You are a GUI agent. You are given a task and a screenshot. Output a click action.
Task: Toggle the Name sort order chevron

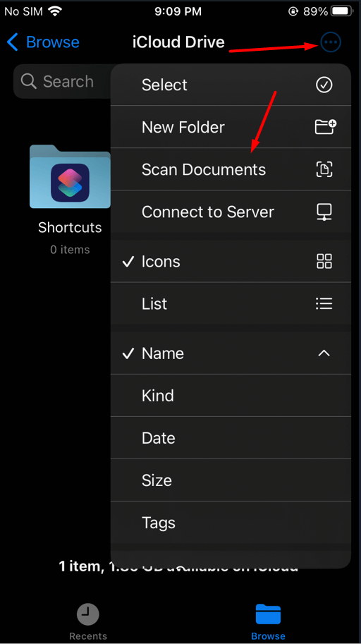coord(324,353)
